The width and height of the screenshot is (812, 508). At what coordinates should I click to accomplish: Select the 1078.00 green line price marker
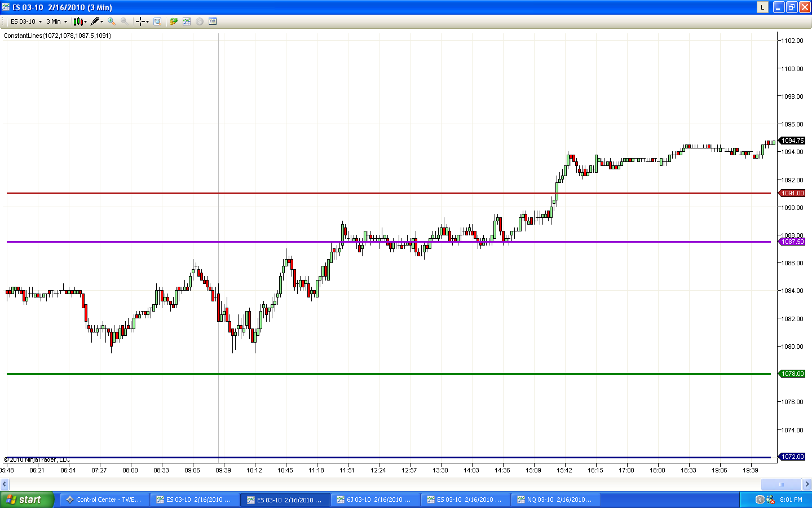(792, 374)
